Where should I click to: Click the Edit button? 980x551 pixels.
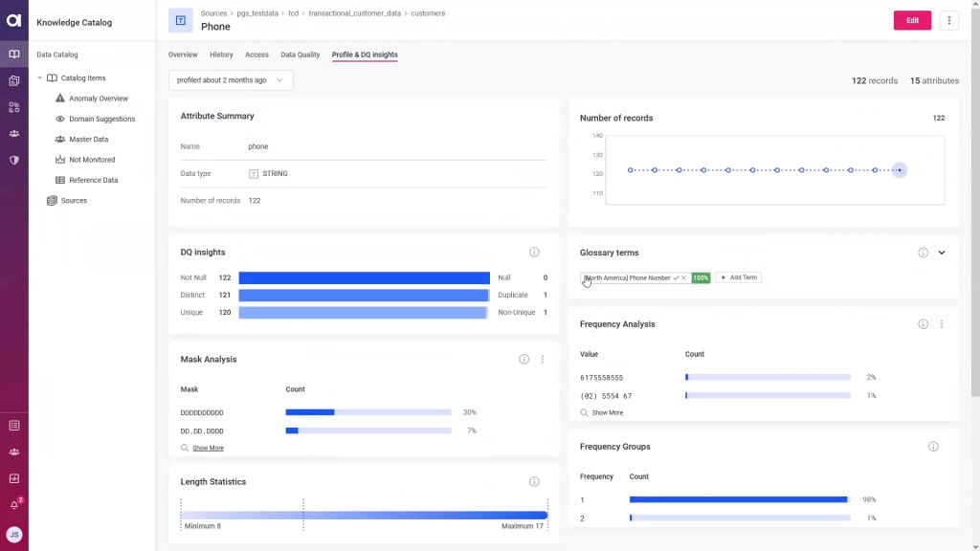(x=911, y=19)
